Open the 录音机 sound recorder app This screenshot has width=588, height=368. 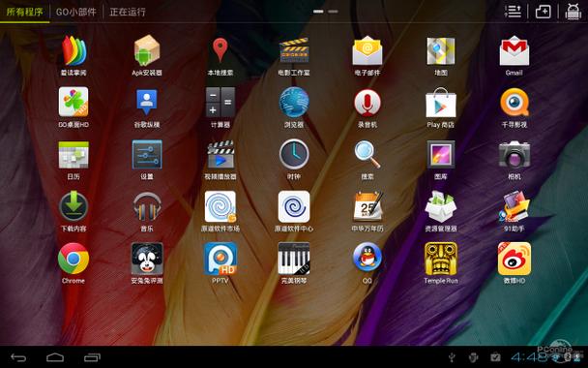point(367,102)
